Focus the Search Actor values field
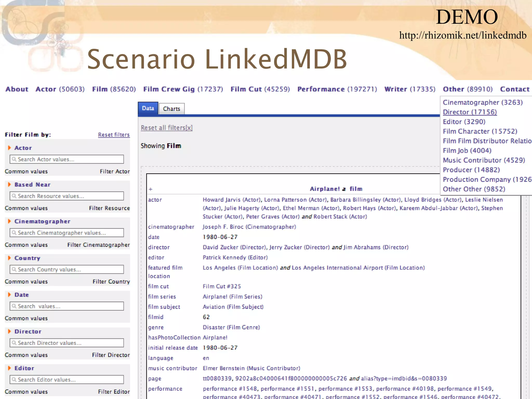The width and height of the screenshot is (532, 399). (67, 159)
